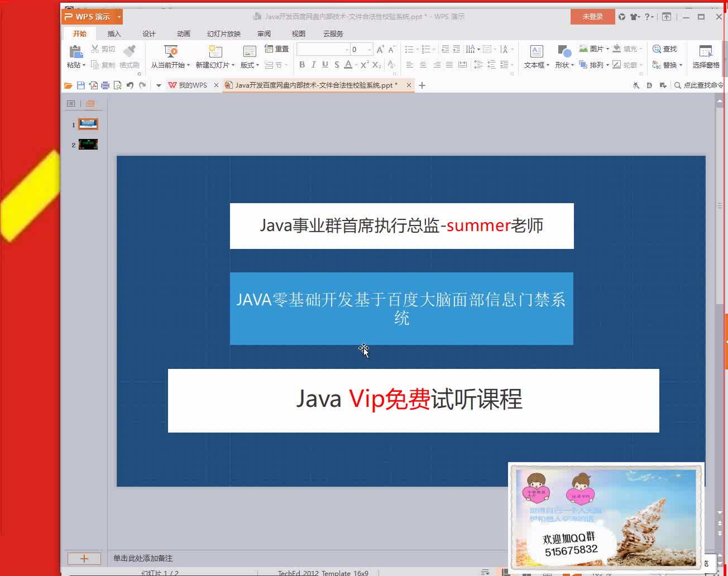Click the Paste (粘贴) clipboard icon
This screenshot has height=576, width=728.
(x=75, y=52)
